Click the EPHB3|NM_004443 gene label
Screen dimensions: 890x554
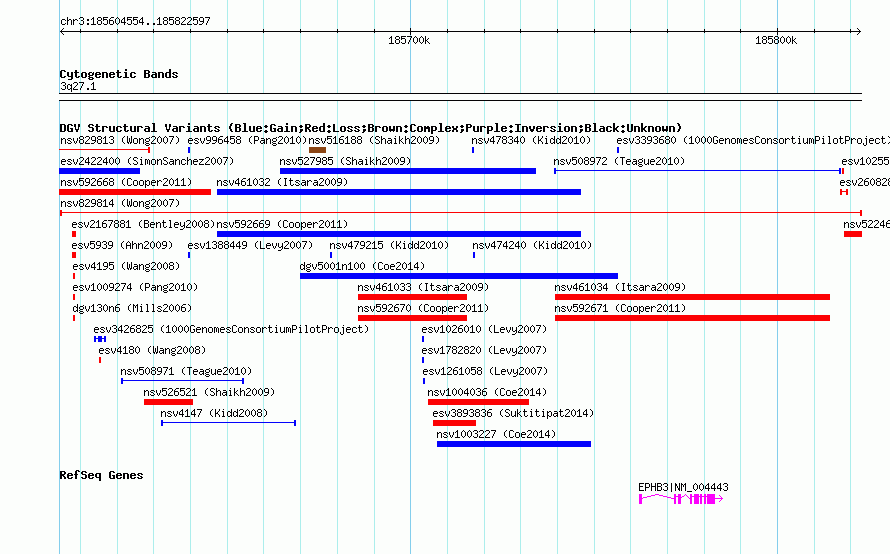[683, 487]
